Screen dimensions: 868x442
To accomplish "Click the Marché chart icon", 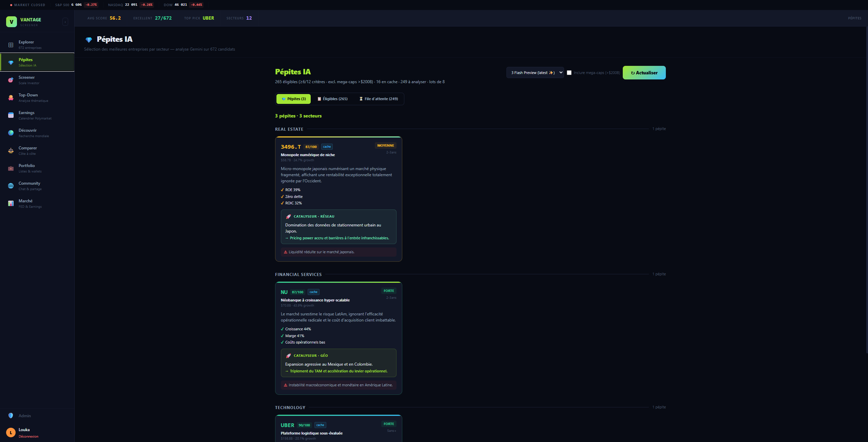I will coord(11,204).
